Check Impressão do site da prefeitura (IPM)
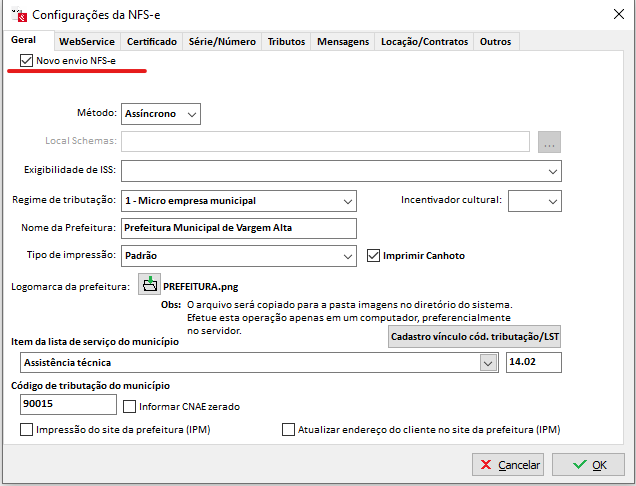 (26, 430)
